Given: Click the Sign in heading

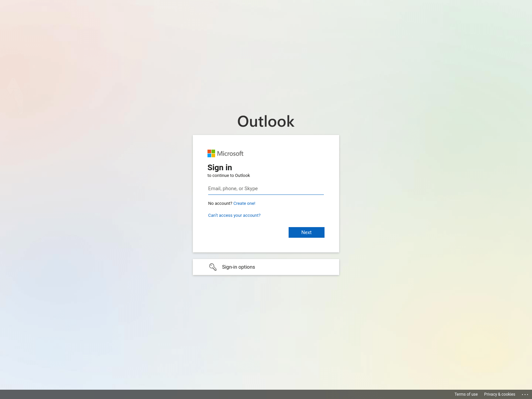Looking at the screenshot, I should (x=220, y=168).
